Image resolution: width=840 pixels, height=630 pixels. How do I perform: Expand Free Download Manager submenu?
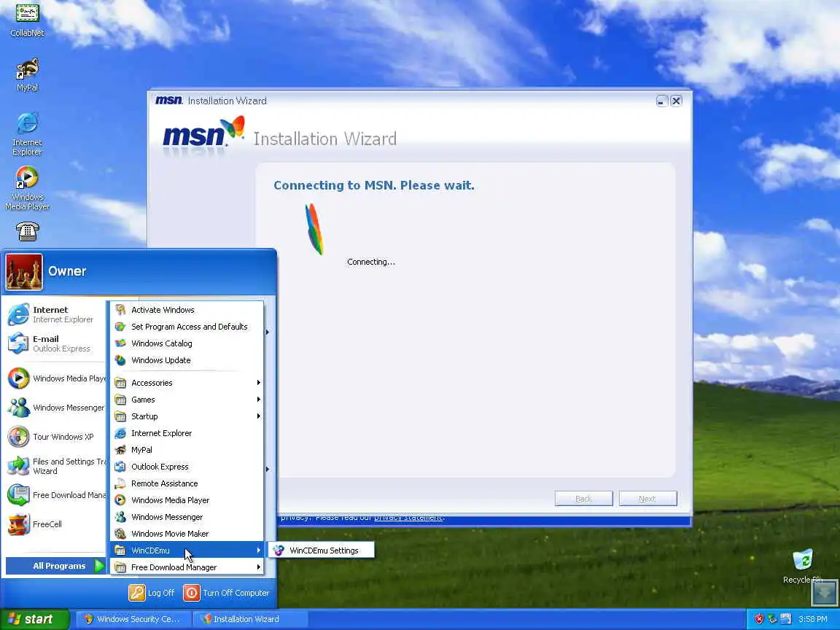[x=187, y=567]
